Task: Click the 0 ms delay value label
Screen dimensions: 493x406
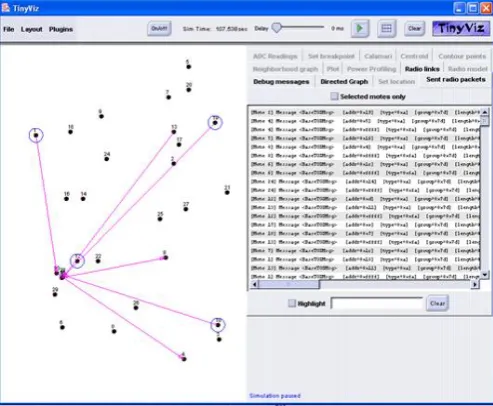Action: (x=337, y=29)
